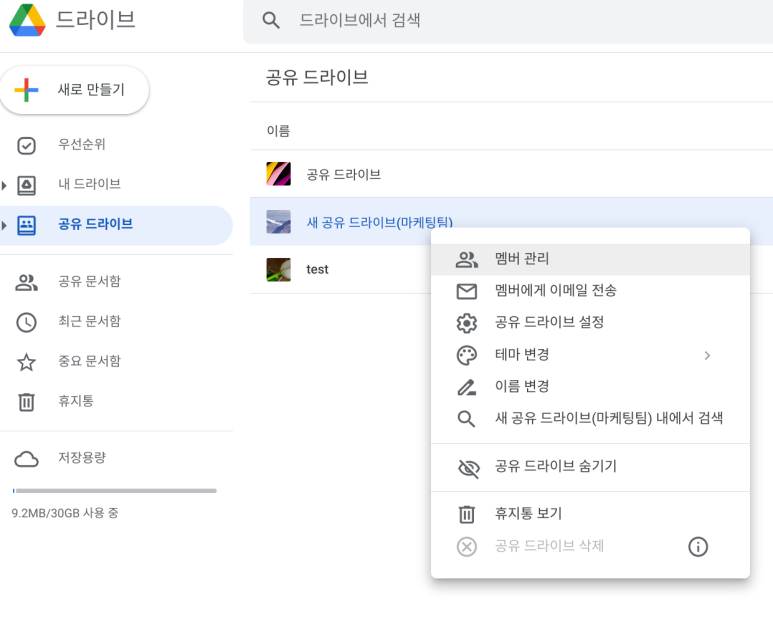Expand the 테마 변경 submenu chevron
This screenshot has width=773, height=627.
click(x=707, y=355)
